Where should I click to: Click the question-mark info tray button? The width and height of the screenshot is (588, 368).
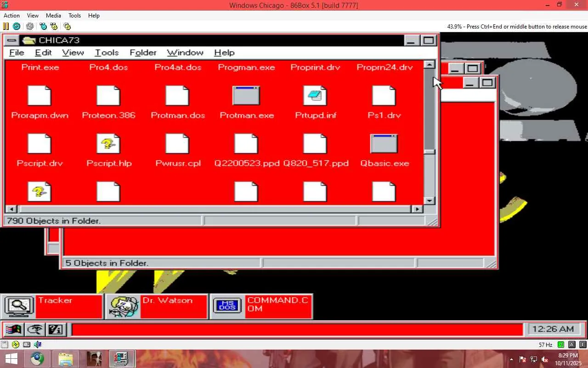click(x=57, y=329)
